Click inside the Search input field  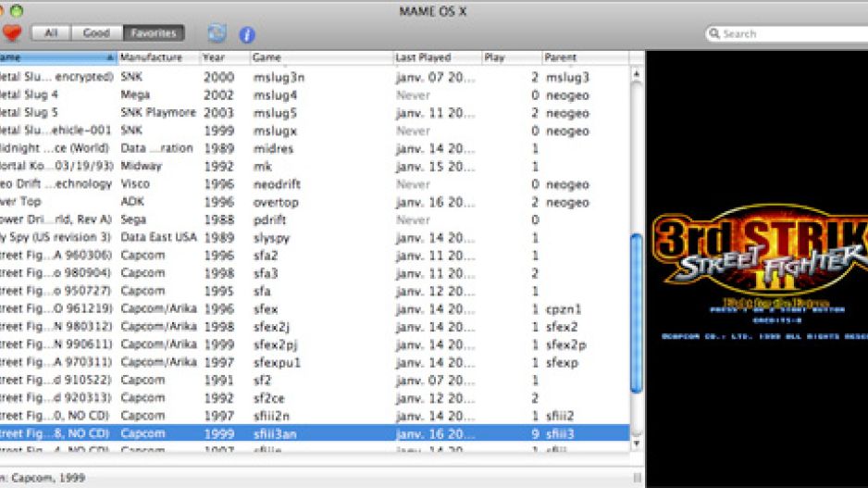pyautogui.click(x=787, y=34)
